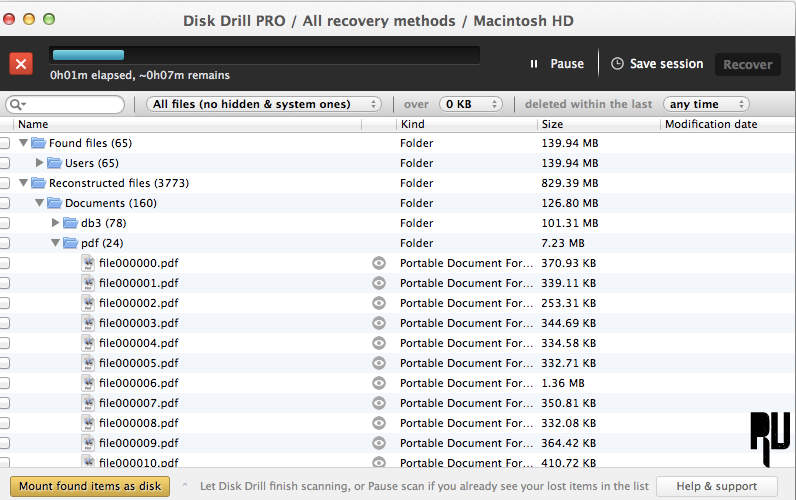Preview file000000.pdf with its eye icon
This screenshot has height=500, width=796.
379,263
